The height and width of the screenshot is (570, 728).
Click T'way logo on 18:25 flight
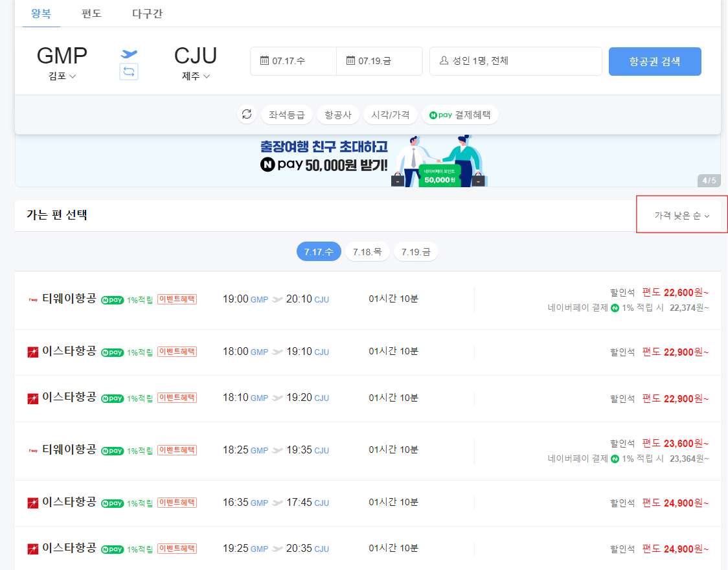click(33, 451)
